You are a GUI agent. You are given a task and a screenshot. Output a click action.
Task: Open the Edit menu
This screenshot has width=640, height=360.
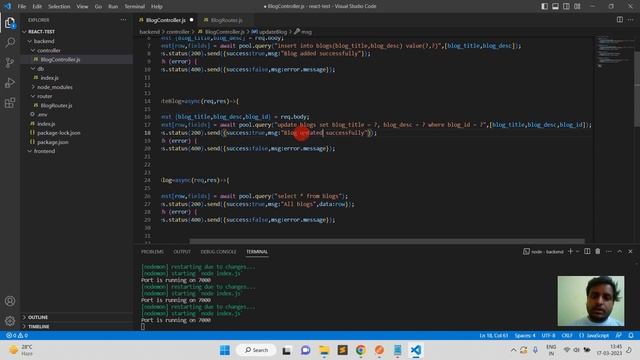click(x=37, y=6)
